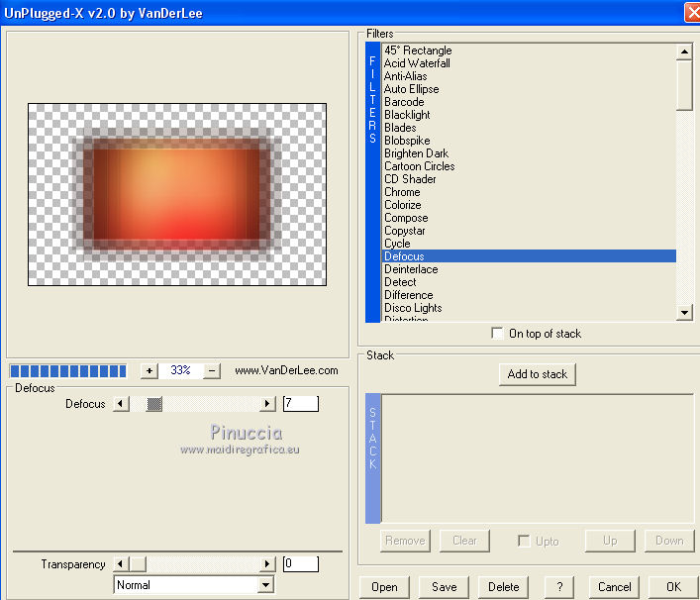Choose the Compose filter
The image size is (700, 600).
point(529,218)
